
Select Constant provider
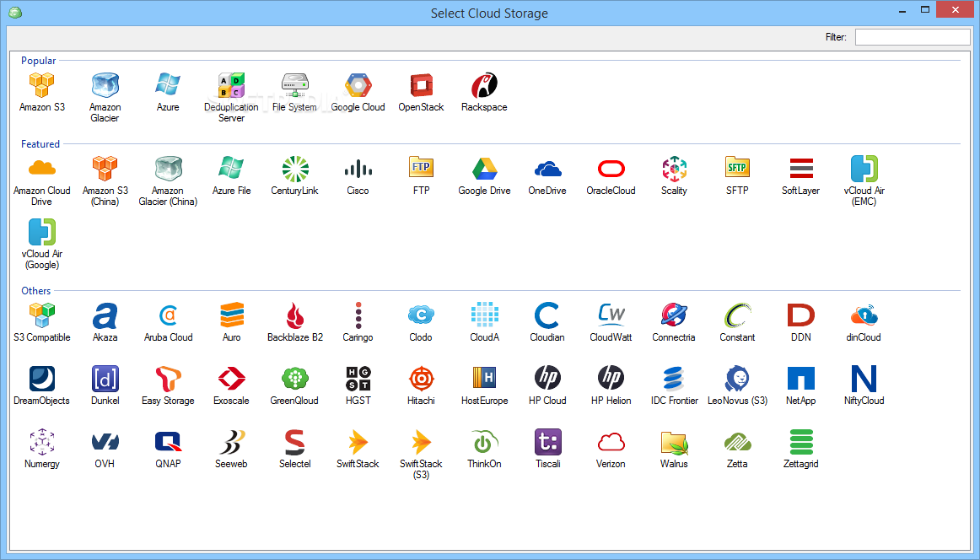(737, 315)
